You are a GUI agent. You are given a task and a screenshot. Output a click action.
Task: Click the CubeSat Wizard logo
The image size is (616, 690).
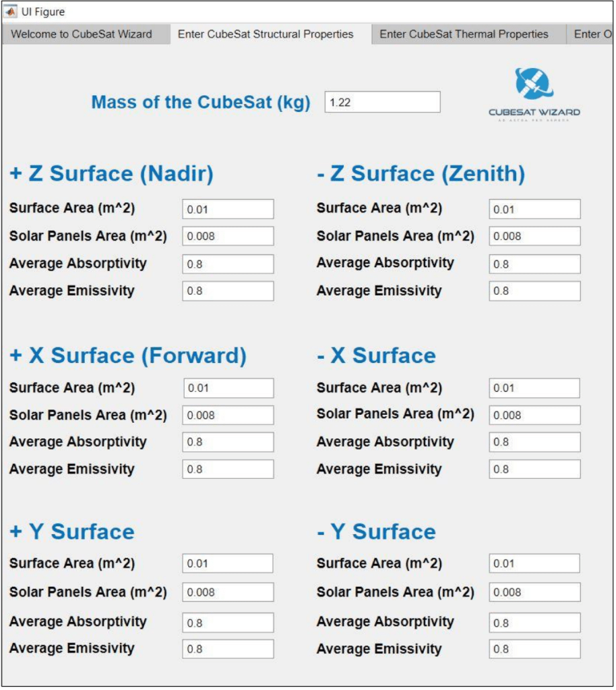[x=534, y=94]
